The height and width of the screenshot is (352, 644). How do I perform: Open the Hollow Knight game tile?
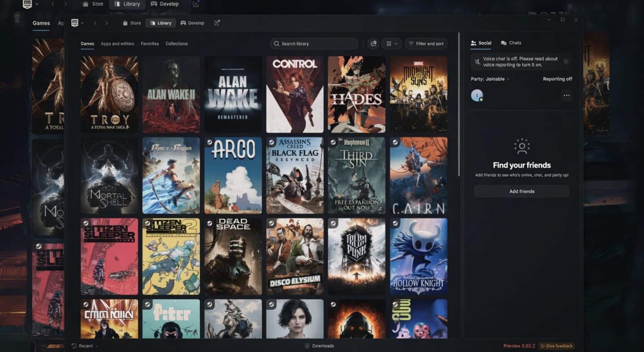click(419, 257)
